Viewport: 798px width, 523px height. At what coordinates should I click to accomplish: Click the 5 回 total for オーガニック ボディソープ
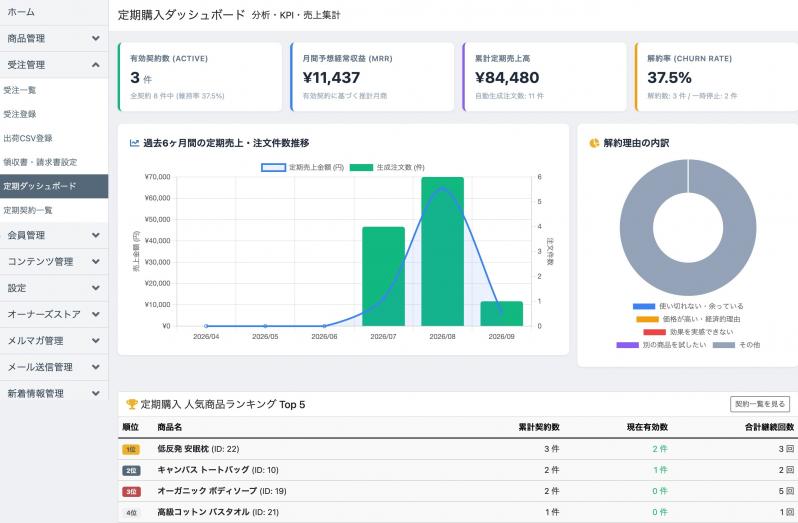786,491
